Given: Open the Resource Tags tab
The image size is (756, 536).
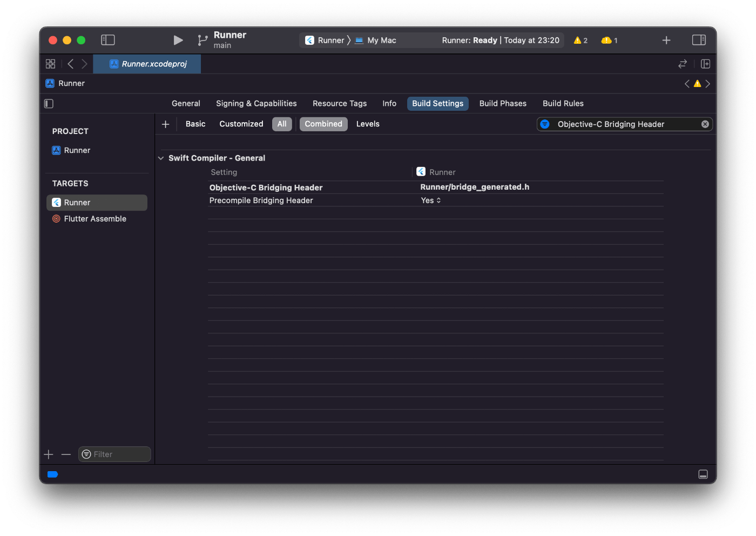Looking at the screenshot, I should [340, 103].
